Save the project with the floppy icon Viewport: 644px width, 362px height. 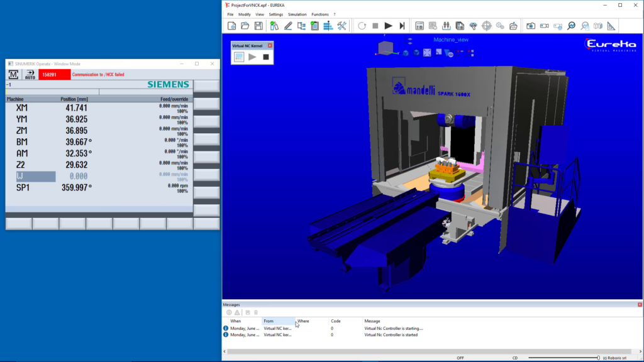(258, 26)
